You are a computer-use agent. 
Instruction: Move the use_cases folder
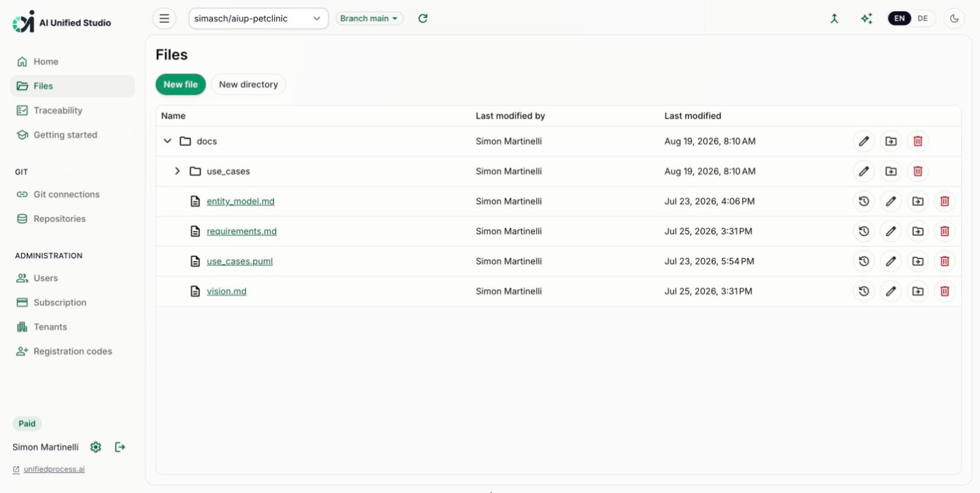point(891,171)
